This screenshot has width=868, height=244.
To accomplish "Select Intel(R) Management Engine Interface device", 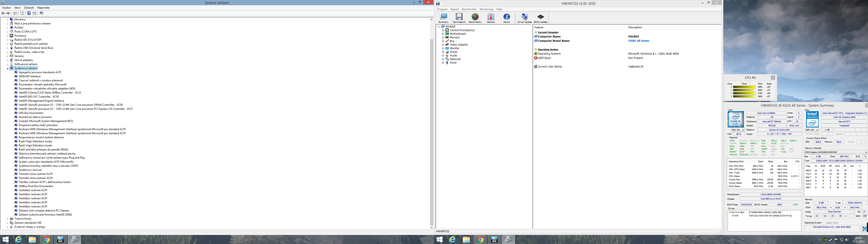I will pyautogui.click(x=41, y=101).
